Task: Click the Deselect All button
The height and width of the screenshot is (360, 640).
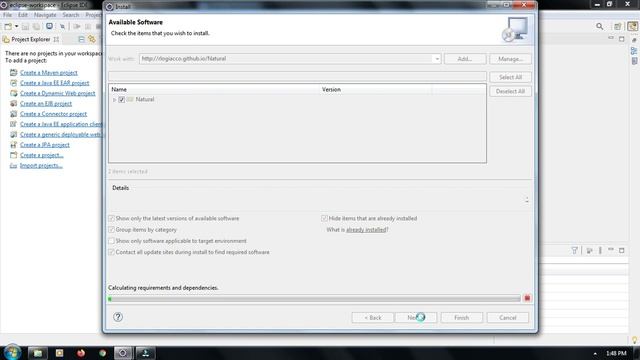Action: 510,91
